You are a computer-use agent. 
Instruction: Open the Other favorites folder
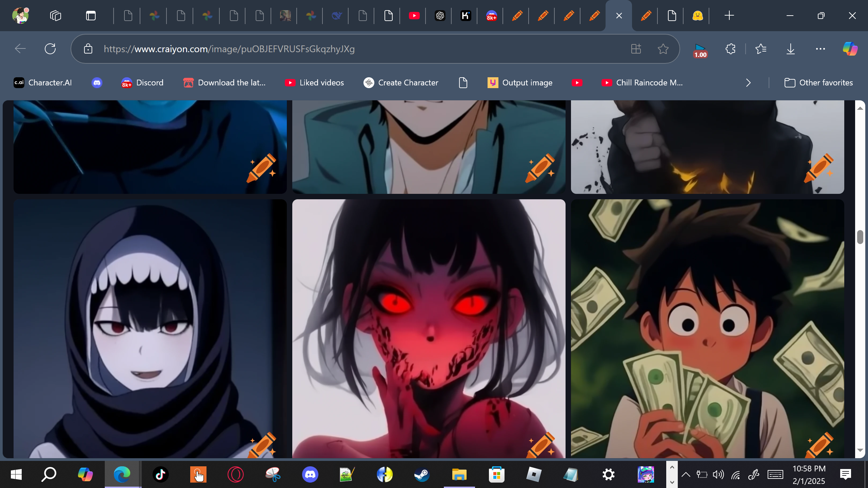(818, 83)
